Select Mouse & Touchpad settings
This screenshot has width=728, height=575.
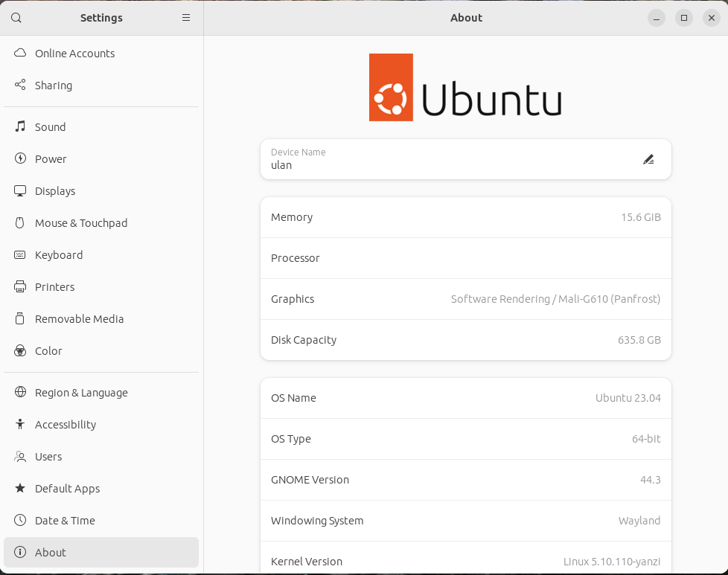101,222
